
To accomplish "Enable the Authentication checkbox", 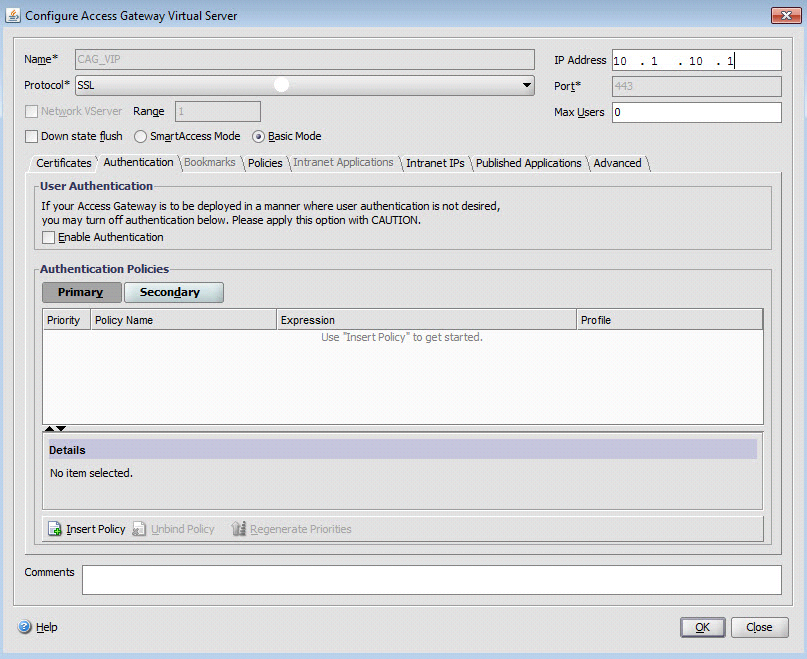I will (x=49, y=237).
